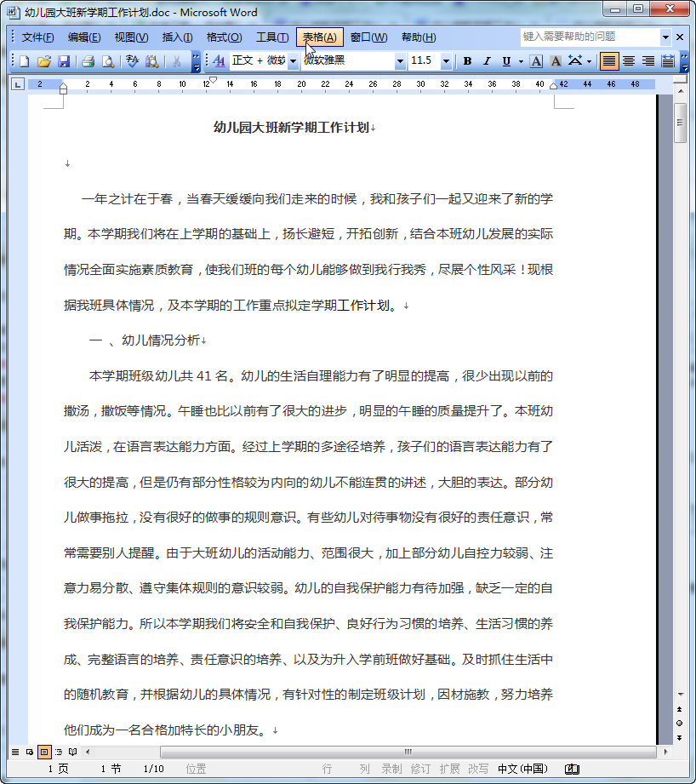The height and width of the screenshot is (784, 696).
Task: Open the 插入(I) menu
Action: pos(177,37)
